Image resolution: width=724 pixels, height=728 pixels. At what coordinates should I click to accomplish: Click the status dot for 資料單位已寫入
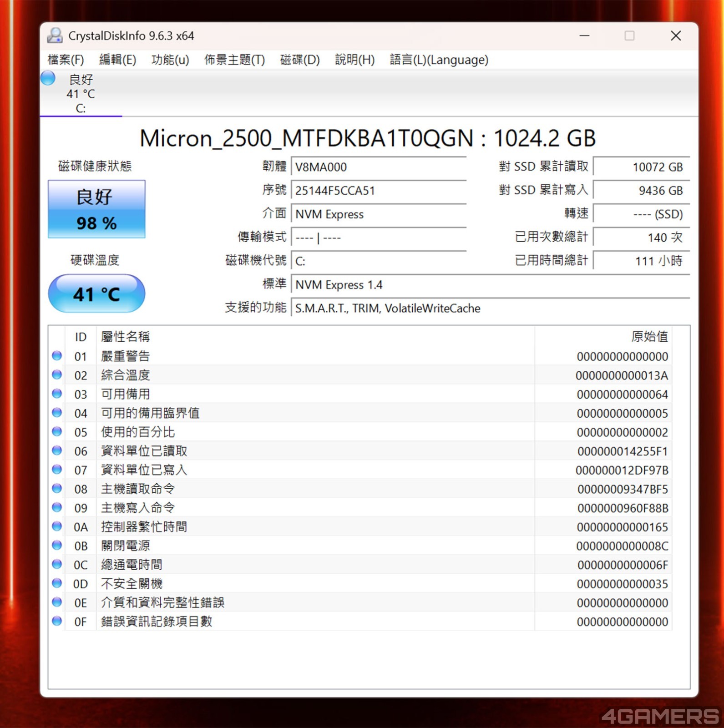57,470
